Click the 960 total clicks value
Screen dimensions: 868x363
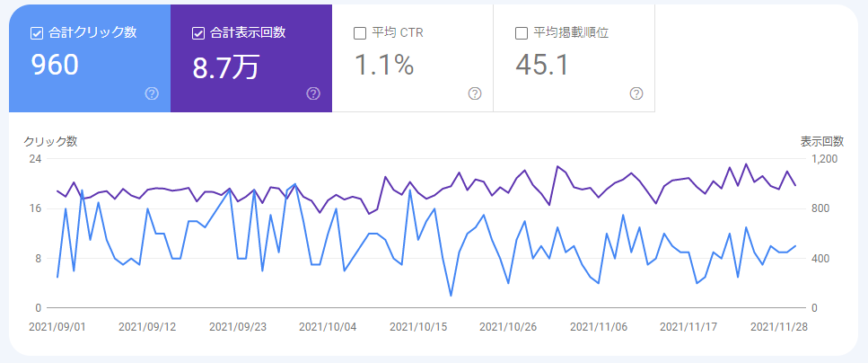pos(55,65)
